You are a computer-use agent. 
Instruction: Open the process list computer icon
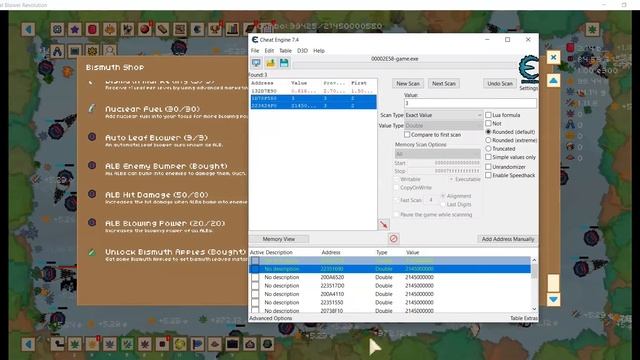pyautogui.click(x=256, y=63)
